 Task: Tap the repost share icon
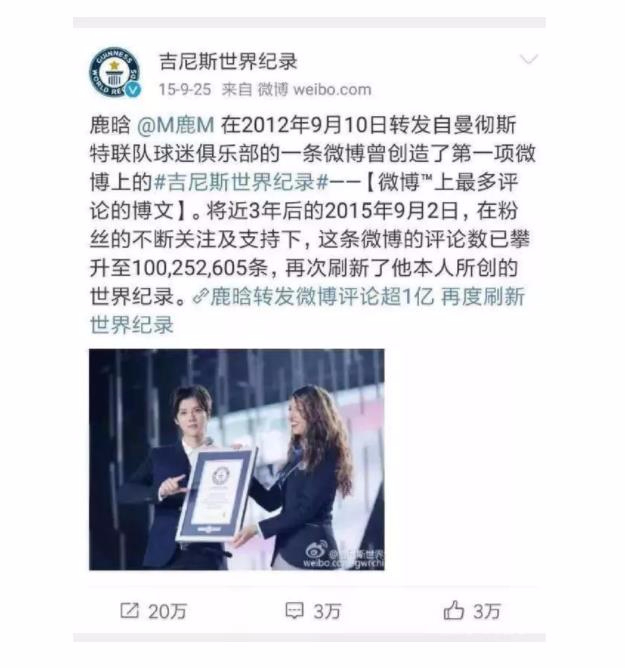coord(129,610)
